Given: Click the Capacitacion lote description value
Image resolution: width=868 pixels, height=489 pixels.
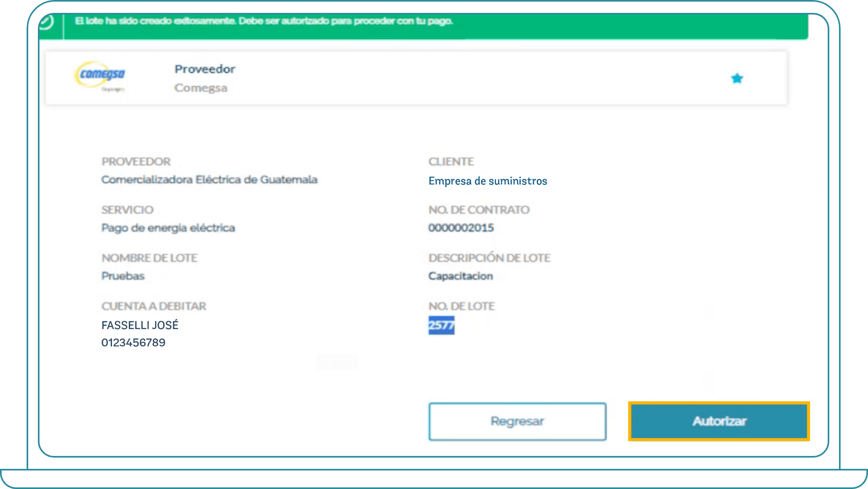Looking at the screenshot, I should point(461,276).
